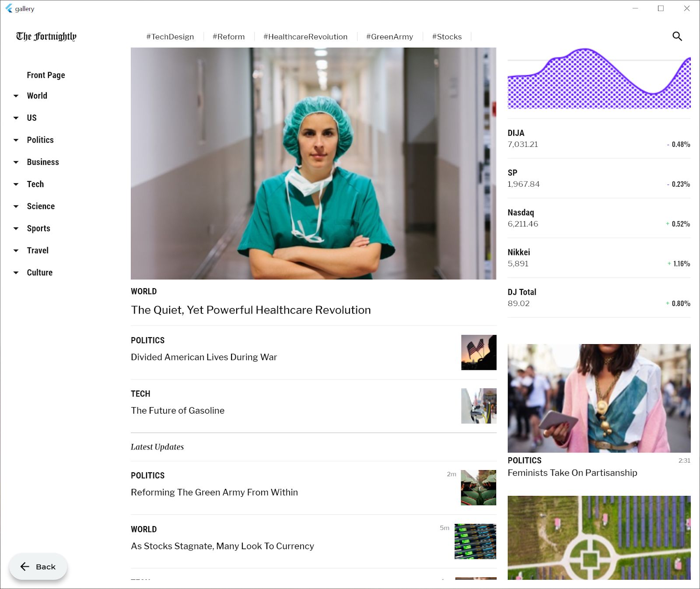Click the gallery app icon in title bar
This screenshot has height=589, width=700.
[x=9, y=8]
